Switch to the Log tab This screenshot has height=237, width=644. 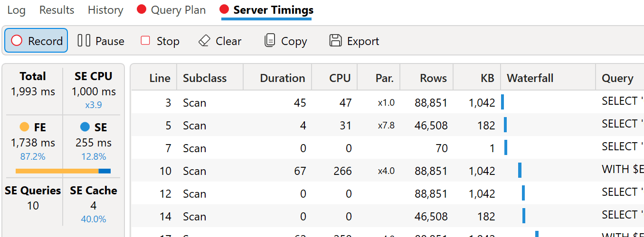[x=17, y=10]
